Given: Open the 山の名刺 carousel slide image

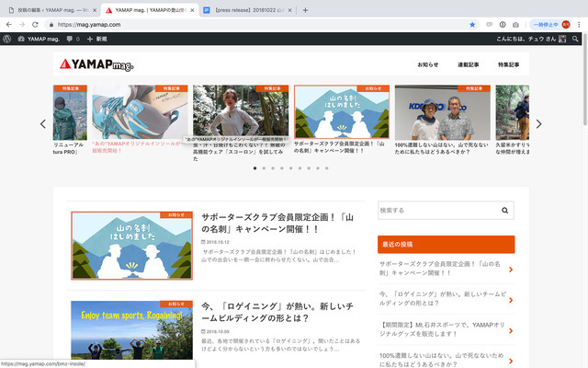Looking at the screenshot, I should click(x=342, y=112).
